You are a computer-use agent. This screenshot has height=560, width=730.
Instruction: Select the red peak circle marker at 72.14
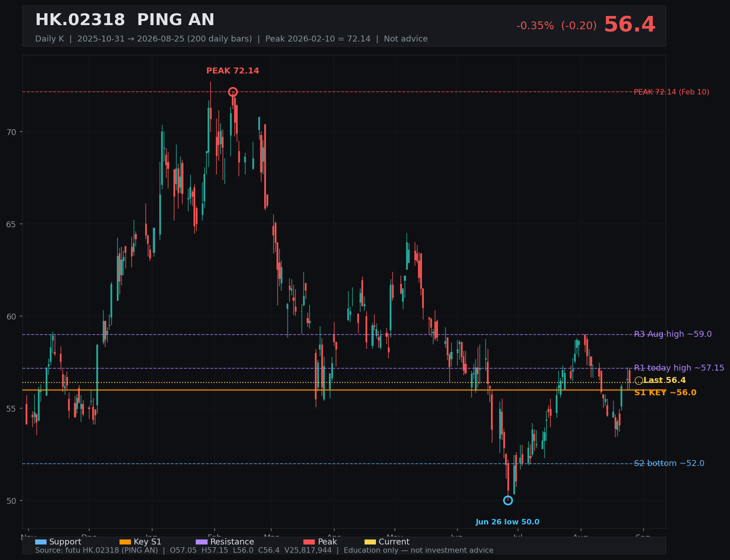pyautogui.click(x=233, y=92)
